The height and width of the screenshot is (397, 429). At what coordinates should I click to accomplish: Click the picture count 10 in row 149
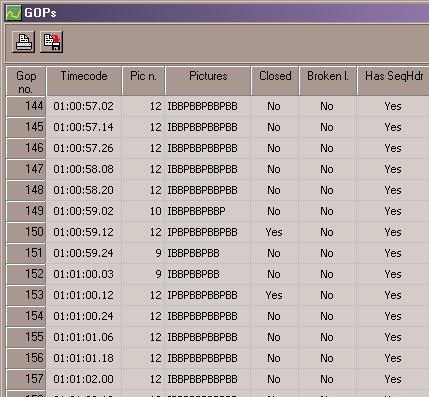[156, 211]
